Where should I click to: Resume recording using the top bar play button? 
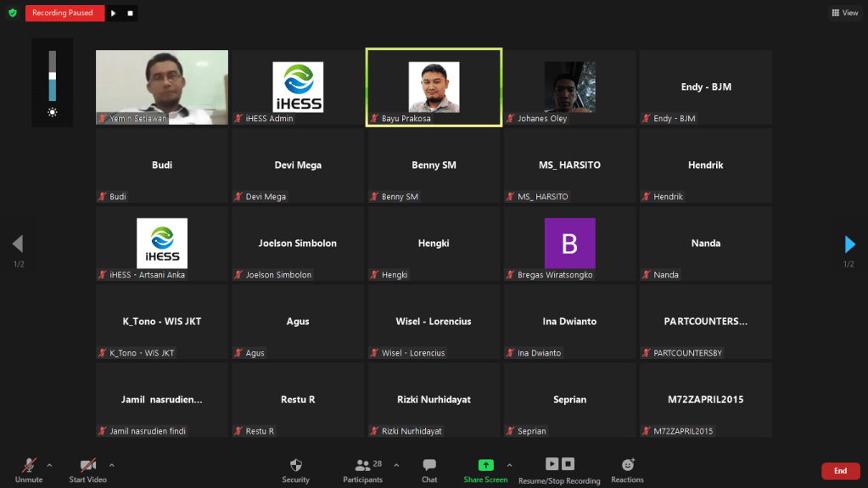click(x=114, y=14)
